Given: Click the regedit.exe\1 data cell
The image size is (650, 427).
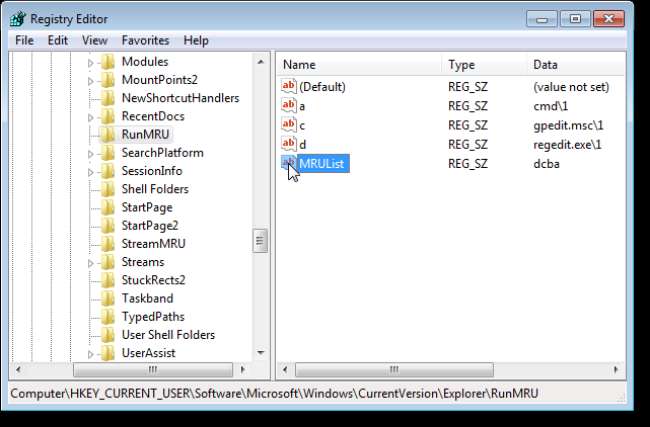Looking at the screenshot, I should pos(567,145).
